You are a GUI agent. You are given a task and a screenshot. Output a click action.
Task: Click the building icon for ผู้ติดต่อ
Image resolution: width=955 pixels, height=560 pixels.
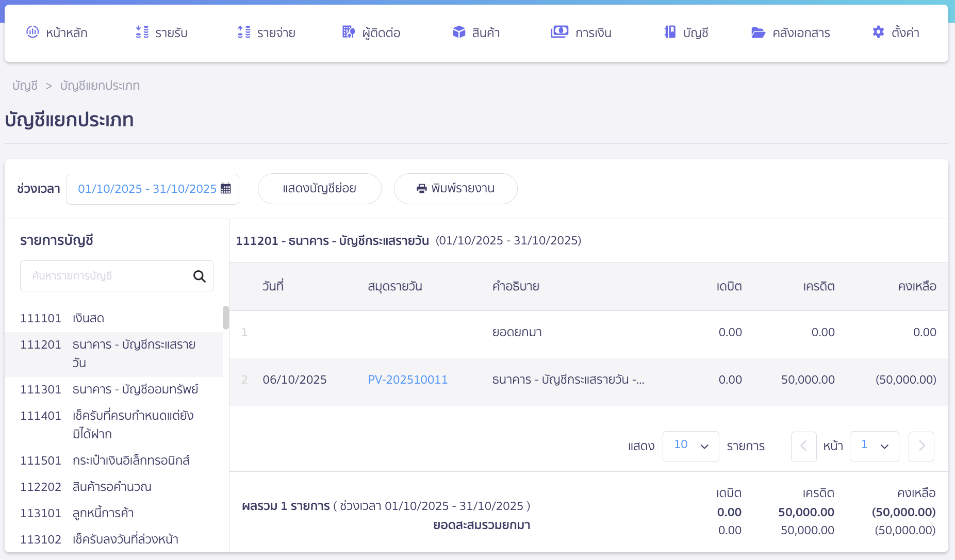(349, 32)
